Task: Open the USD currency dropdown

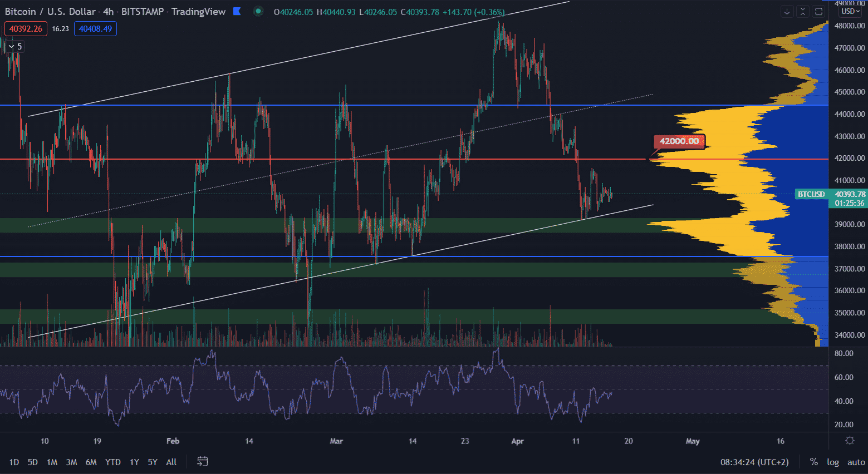Action: click(850, 11)
